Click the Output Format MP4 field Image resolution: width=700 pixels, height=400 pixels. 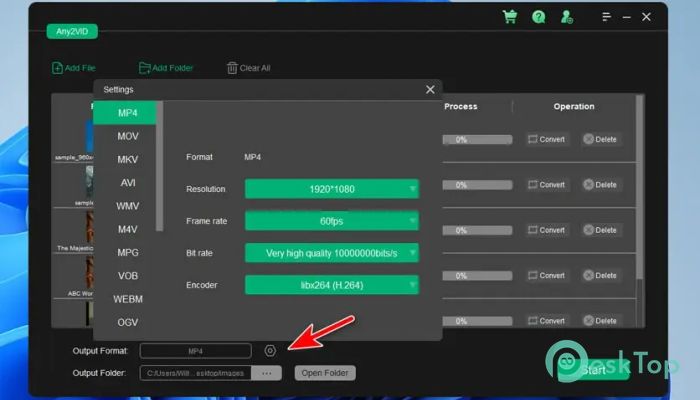[196, 351]
